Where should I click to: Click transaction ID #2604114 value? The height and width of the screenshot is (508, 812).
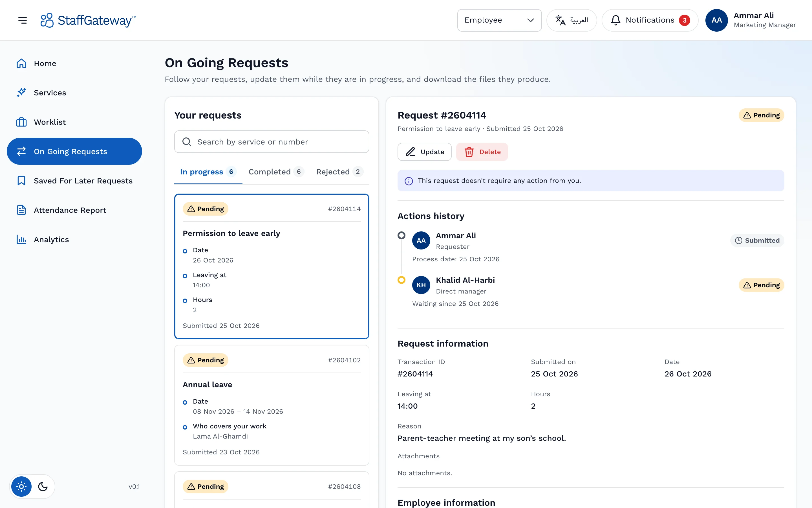415,374
